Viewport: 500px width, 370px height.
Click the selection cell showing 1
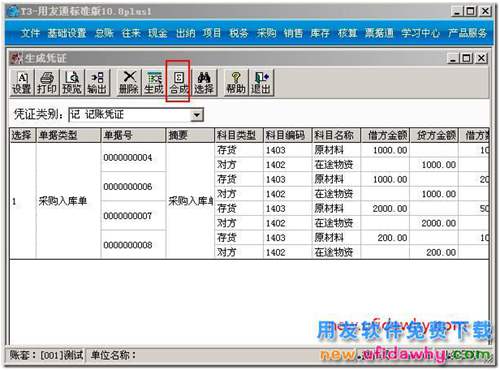point(22,201)
